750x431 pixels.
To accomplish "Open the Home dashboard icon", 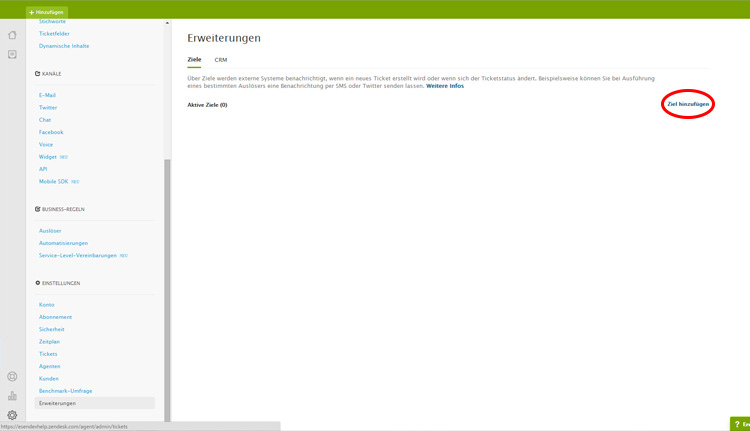I will tap(12, 35).
